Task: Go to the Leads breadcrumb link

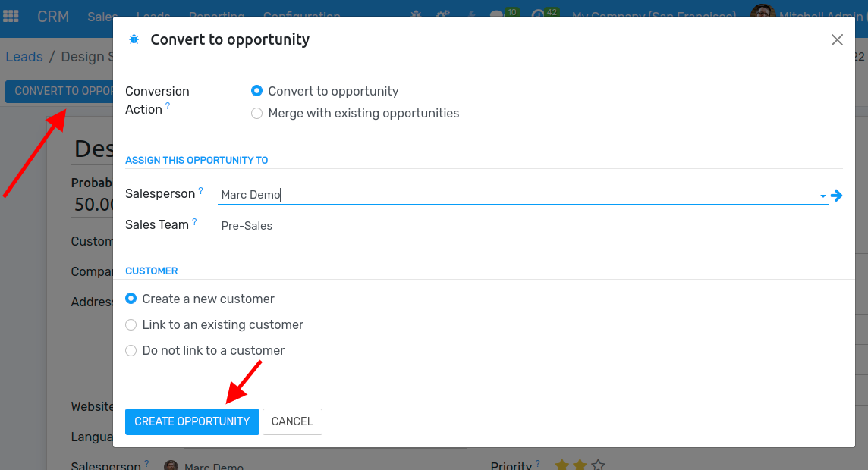Action: click(x=24, y=56)
